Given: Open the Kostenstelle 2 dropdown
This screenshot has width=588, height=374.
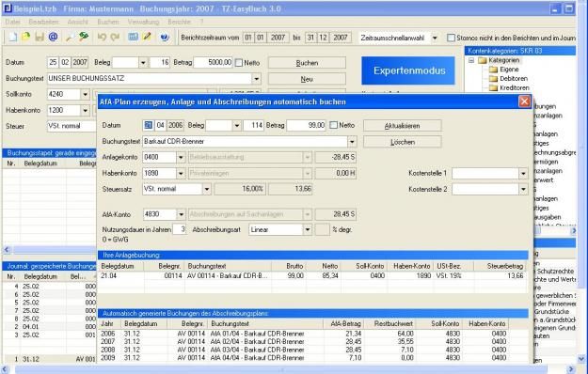Looking at the screenshot, I should click(523, 190).
